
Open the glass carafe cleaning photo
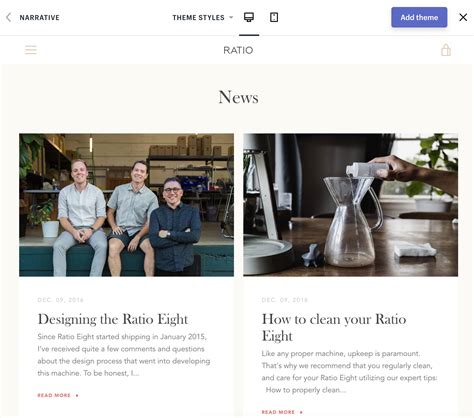350,205
